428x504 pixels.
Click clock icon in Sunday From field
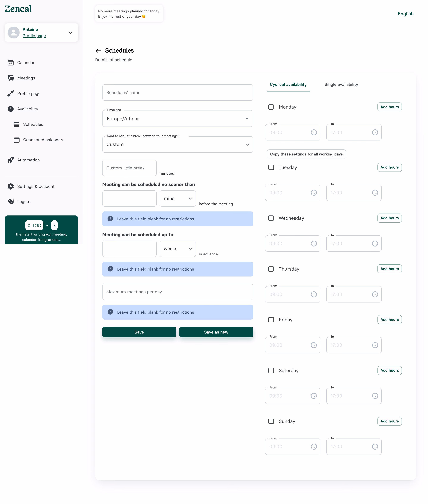pyautogui.click(x=314, y=447)
